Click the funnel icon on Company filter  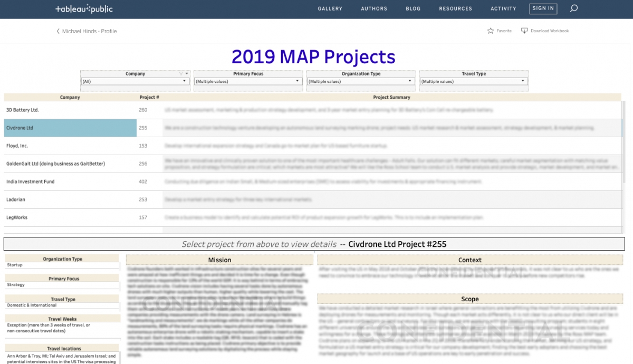coord(181,74)
